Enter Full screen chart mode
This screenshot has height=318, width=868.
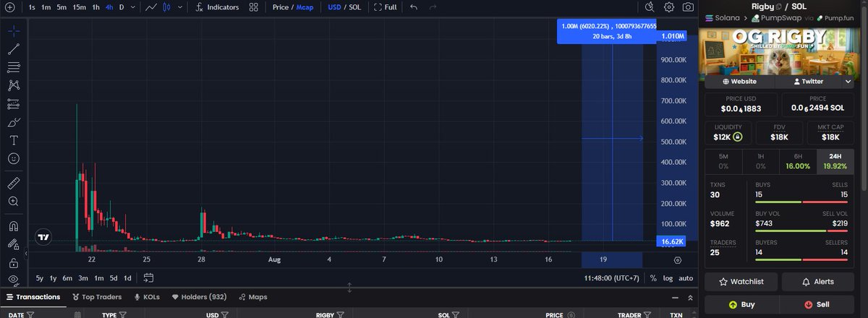click(x=385, y=7)
